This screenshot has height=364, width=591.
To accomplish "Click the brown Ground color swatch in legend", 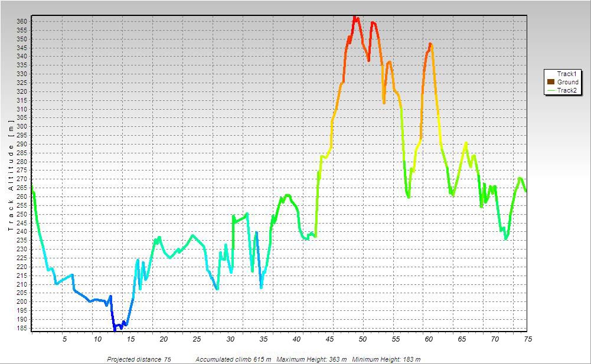I will (551, 82).
